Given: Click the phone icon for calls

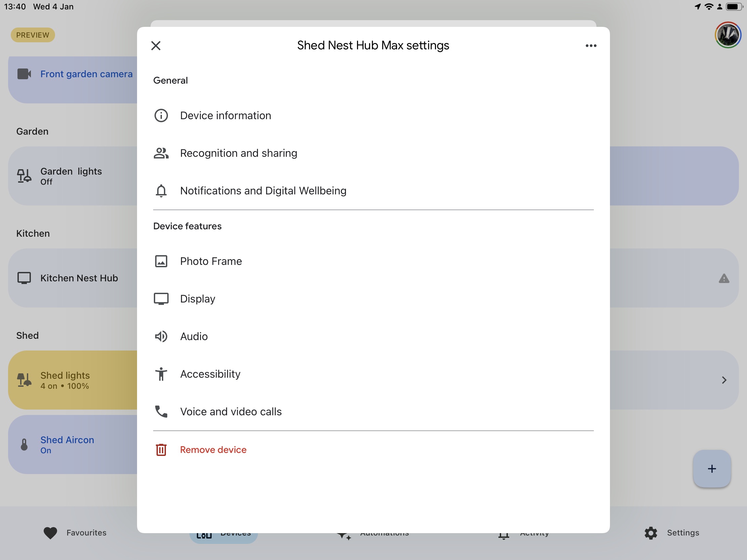Looking at the screenshot, I should [x=161, y=412].
